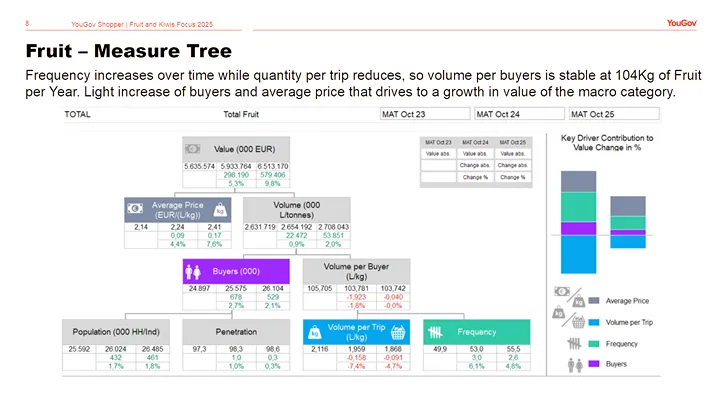This screenshot has height=400, width=712.
Task: Select the MAT Oct 24 period box
Action: 521,115
